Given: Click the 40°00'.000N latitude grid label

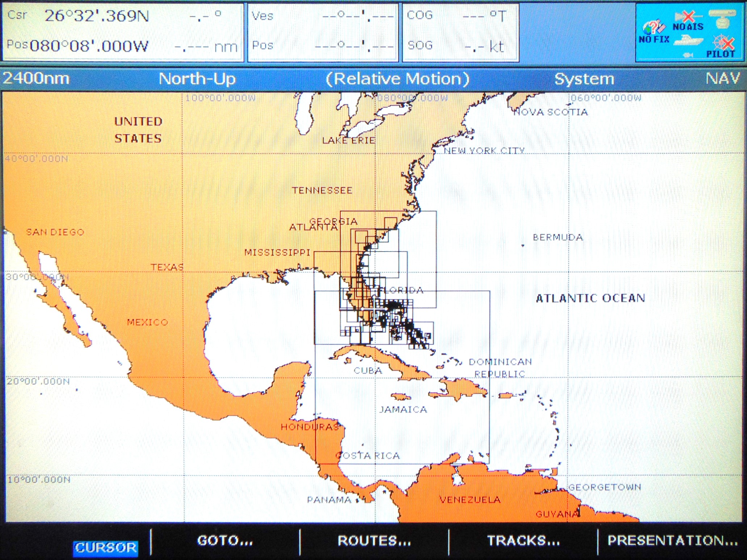Looking at the screenshot, I should click(37, 159).
